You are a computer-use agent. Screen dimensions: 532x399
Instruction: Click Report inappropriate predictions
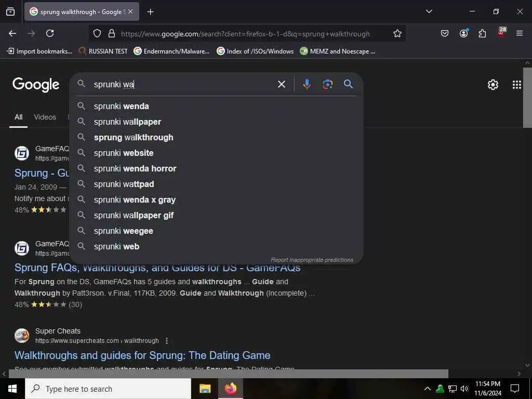click(x=312, y=260)
